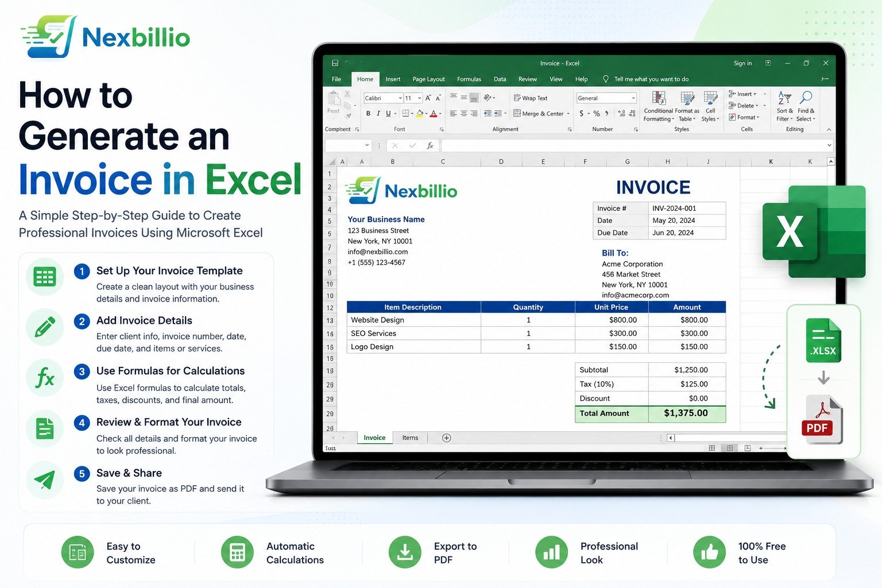Click the Merge & Center button
Viewport: 882px width, 588px height.
[x=538, y=114]
